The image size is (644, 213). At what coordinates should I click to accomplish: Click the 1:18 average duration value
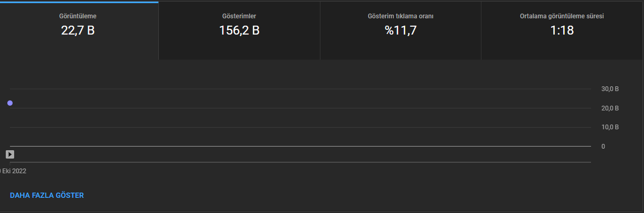click(x=562, y=31)
